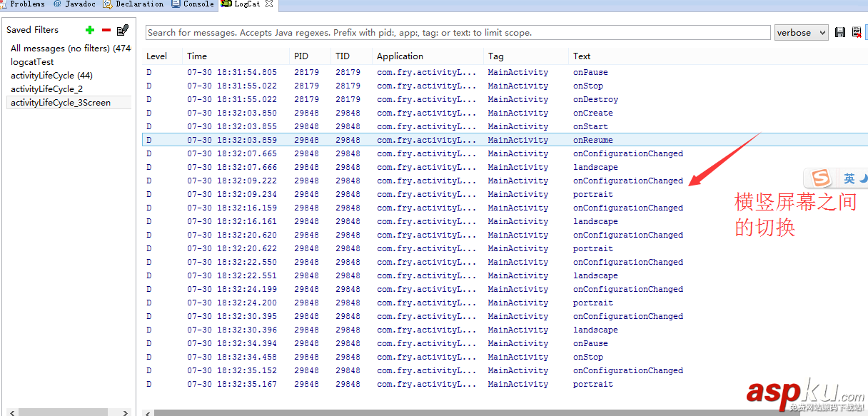Select the portrait row at 18:32:35.167
Viewport: 868px width, 416px height.
coord(505,384)
